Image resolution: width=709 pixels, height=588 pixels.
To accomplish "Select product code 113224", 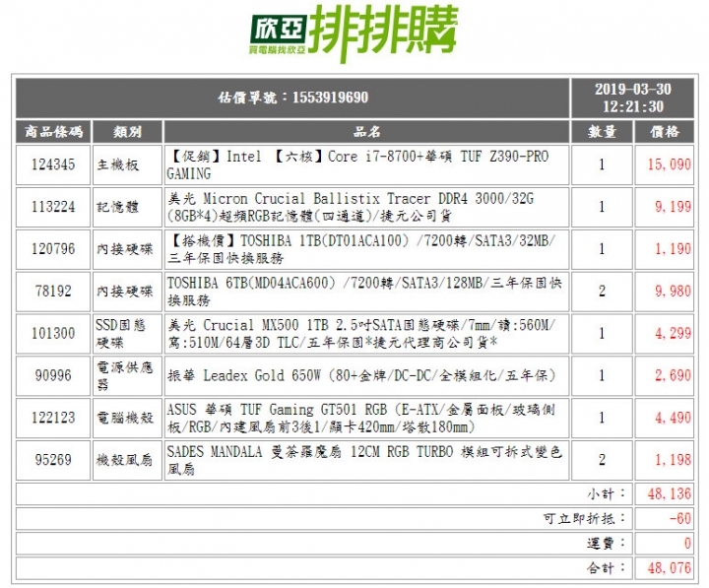I will click(x=53, y=207).
